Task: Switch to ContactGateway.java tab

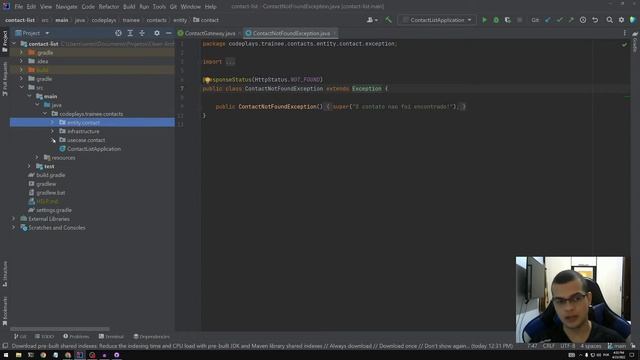Action: 209,33
